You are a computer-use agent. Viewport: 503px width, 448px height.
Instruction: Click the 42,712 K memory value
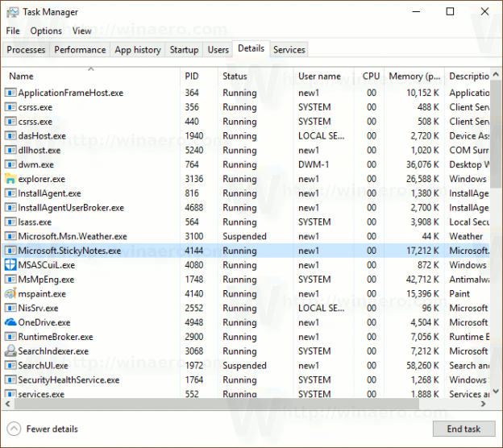(422, 280)
